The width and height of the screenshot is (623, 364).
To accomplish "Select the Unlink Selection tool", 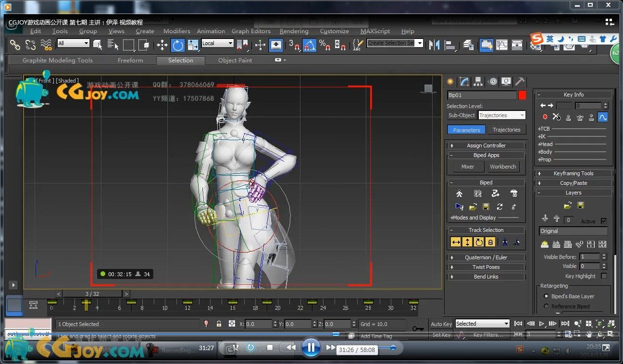I will click(x=30, y=45).
